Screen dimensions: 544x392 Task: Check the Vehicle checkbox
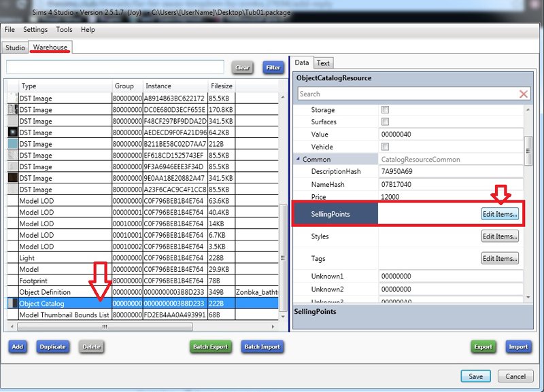point(386,147)
